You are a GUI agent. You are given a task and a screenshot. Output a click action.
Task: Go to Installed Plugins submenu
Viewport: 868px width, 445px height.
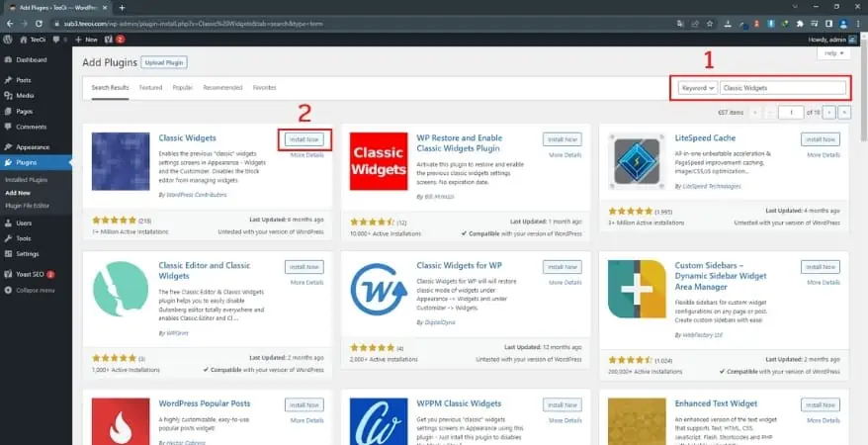[27, 180]
